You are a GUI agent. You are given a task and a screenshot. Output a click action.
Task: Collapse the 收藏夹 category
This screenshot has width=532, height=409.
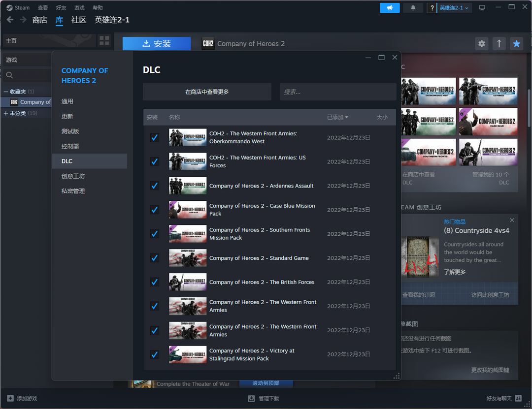pos(6,92)
